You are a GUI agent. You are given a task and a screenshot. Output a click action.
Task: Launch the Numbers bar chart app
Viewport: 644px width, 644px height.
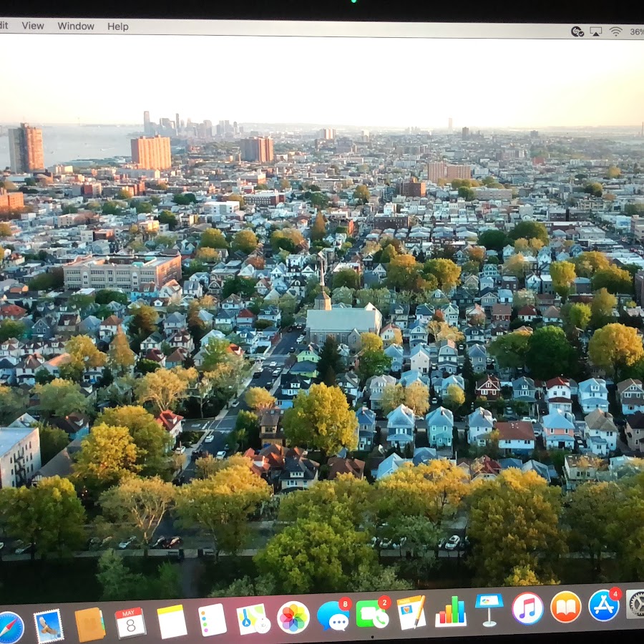click(x=451, y=611)
